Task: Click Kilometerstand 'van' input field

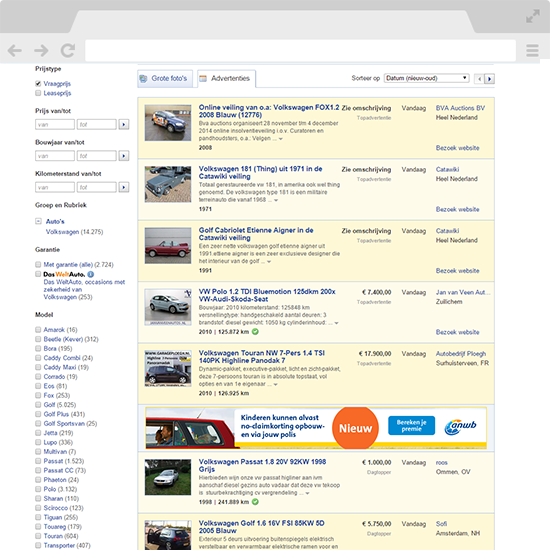Action: point(55,187)
